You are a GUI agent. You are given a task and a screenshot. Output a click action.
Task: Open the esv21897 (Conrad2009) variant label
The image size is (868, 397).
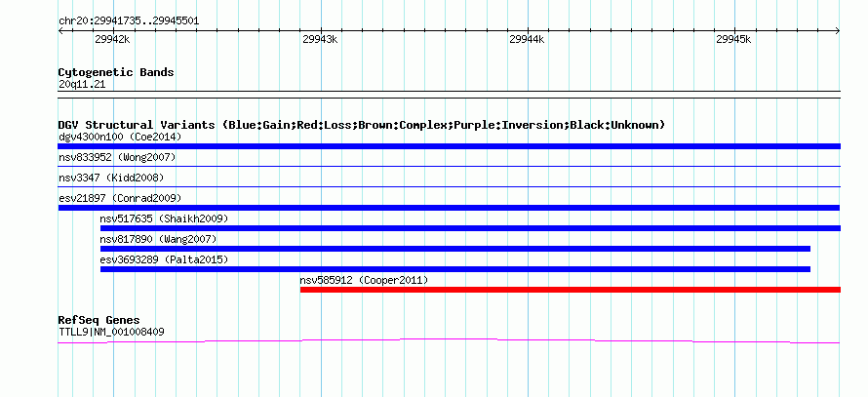click(120, 198)
